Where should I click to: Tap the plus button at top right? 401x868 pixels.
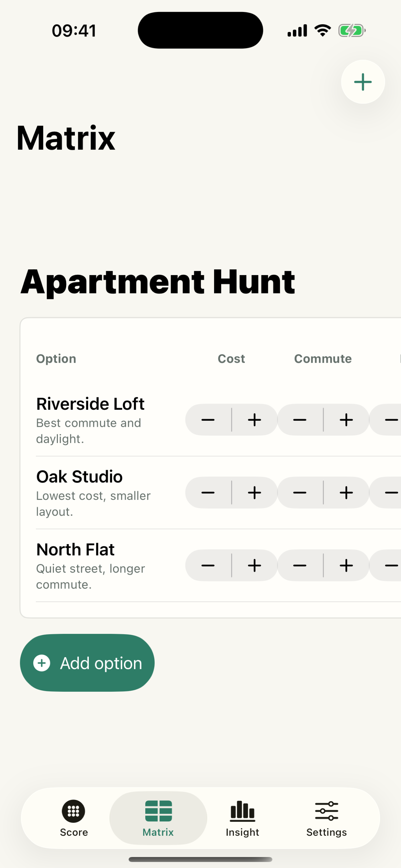click(x=363, y=82)
